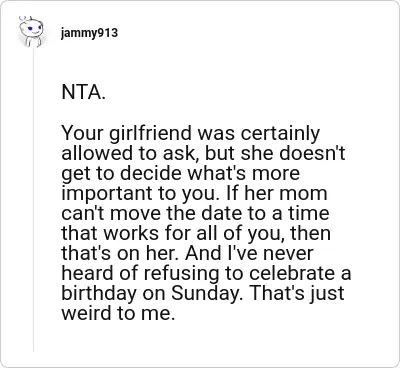400x368 pixels.
Task: Open jammy913's Reddit snoo avatar
Action: pos(31,32)
